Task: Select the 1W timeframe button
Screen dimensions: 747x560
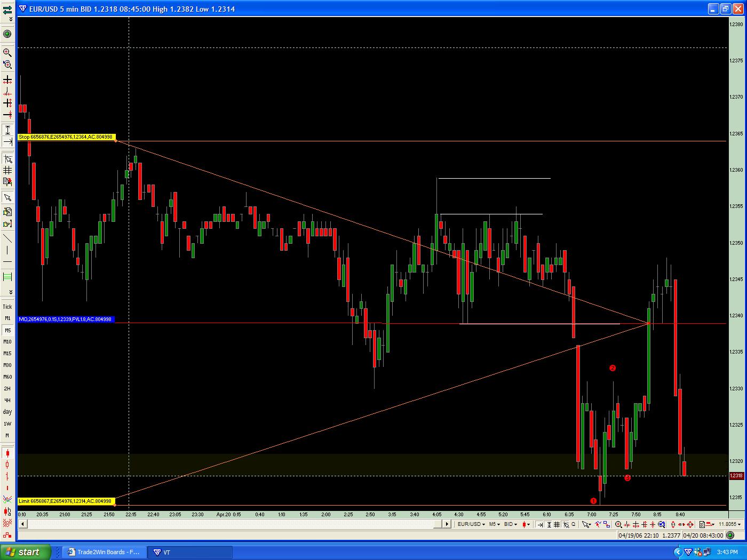Action: 7,424
